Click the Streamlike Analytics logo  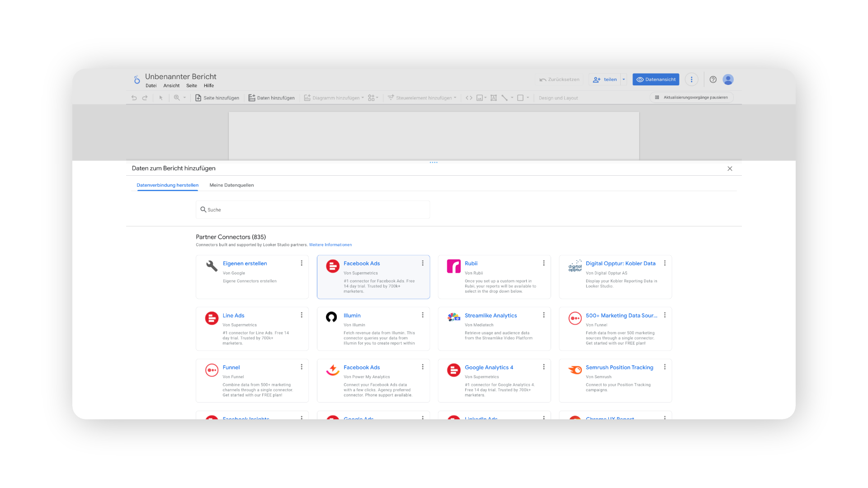[453, 317]
